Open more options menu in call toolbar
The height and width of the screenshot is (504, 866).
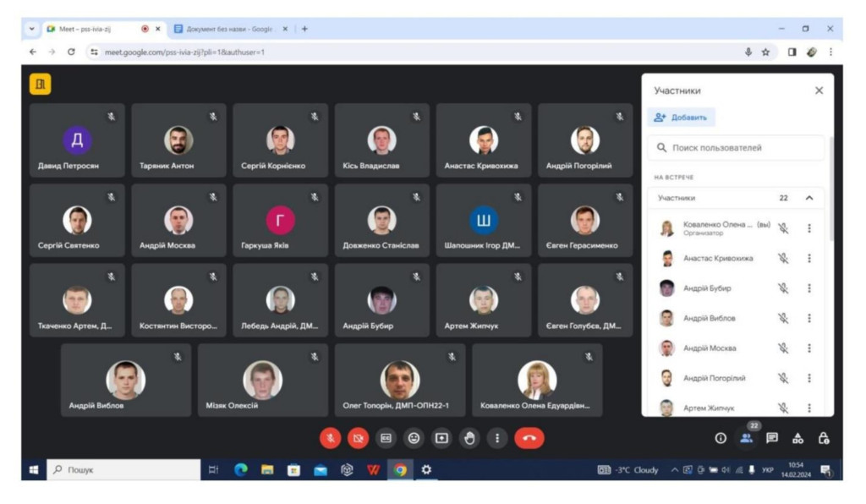[x=497, y=438]
